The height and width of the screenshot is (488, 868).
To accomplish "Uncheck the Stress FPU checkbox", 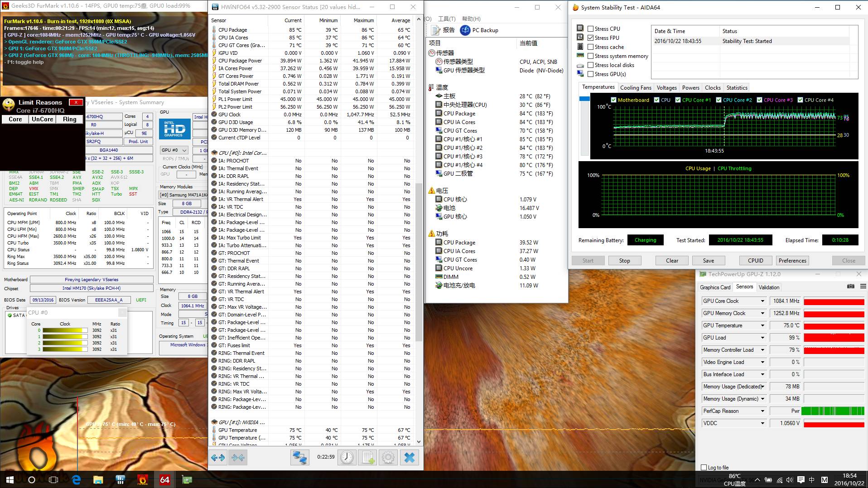I will click(x=590, y=38).
